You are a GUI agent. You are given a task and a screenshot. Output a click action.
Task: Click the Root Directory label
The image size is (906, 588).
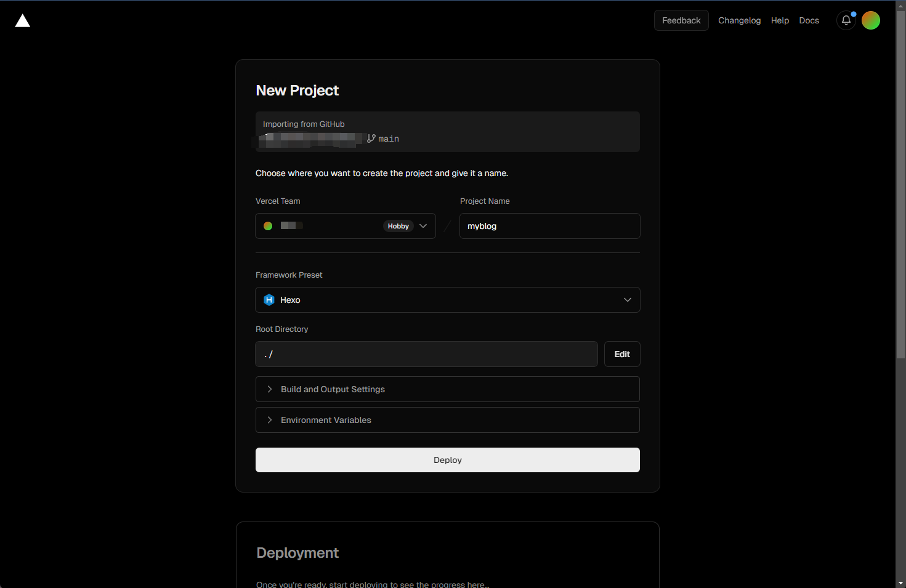(282, 329)
